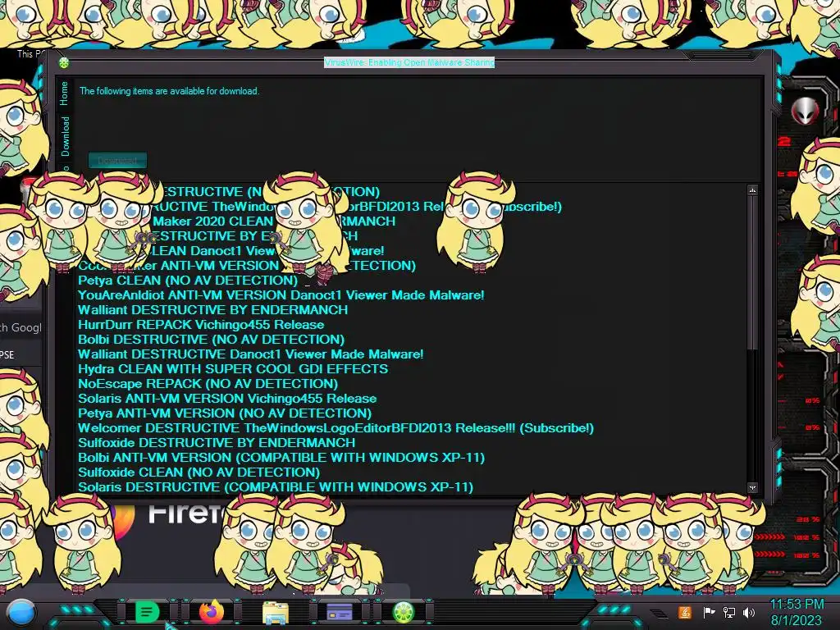The width and height of the screenshot is (840, 630).
Task: Select the Welcomer DESTRUCTIVE row
Action: click(336, 428)
